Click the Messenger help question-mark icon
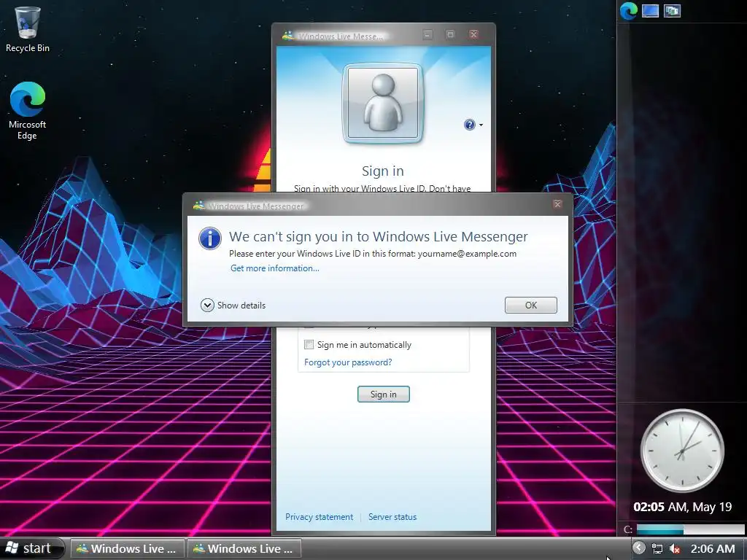The image size is (747, 560). click(x=469, y=125)
